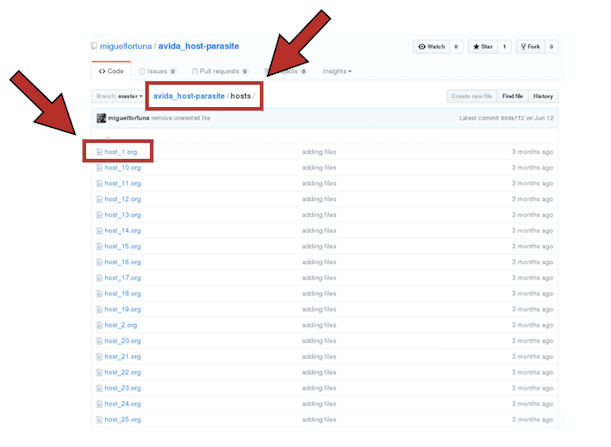This screenshot has height=447, width=611.
Task: Switch to the Issues tab
Action: point(157,71)
